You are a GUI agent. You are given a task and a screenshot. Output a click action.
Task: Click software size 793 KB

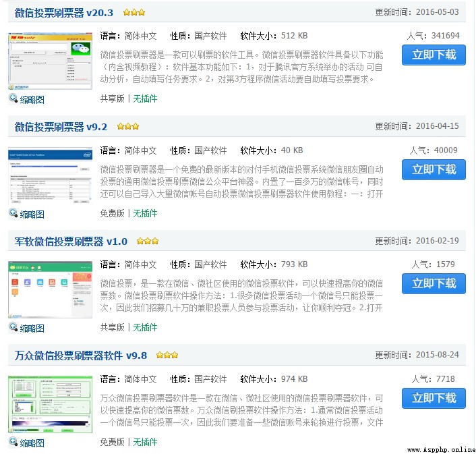(295, 264)
